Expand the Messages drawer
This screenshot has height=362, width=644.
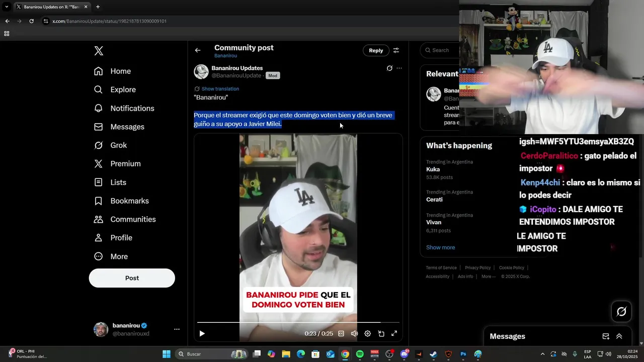[x=619, y=336]
